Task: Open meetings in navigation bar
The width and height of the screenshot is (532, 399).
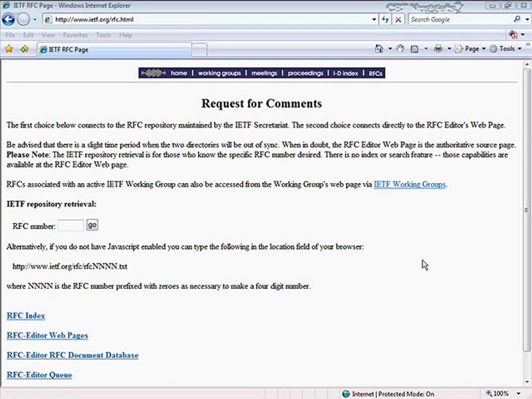Action: click(264, 73)
